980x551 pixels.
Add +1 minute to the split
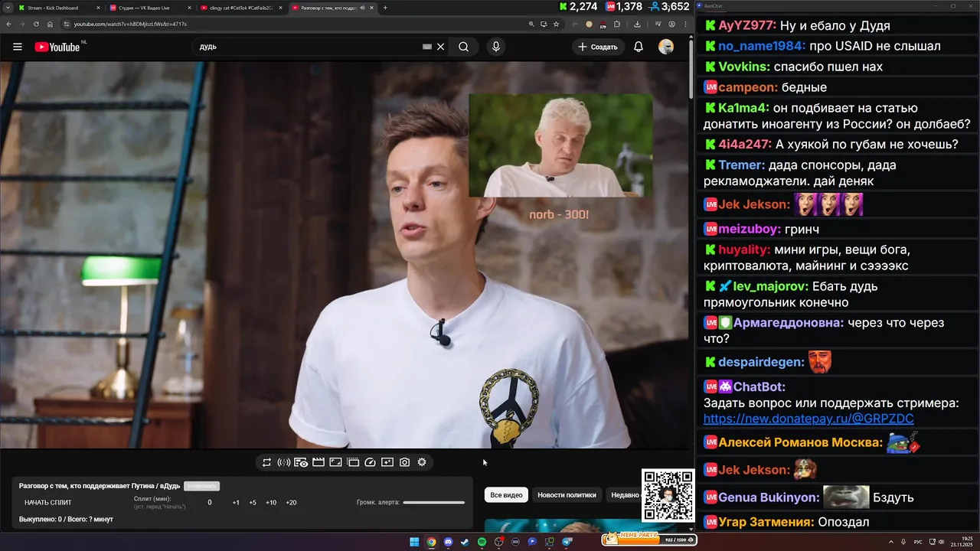[236, 503]
